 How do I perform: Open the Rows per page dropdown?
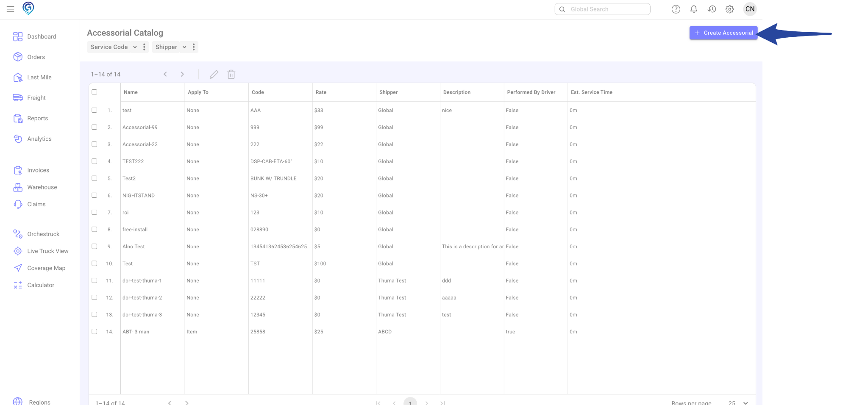(738, 402)
